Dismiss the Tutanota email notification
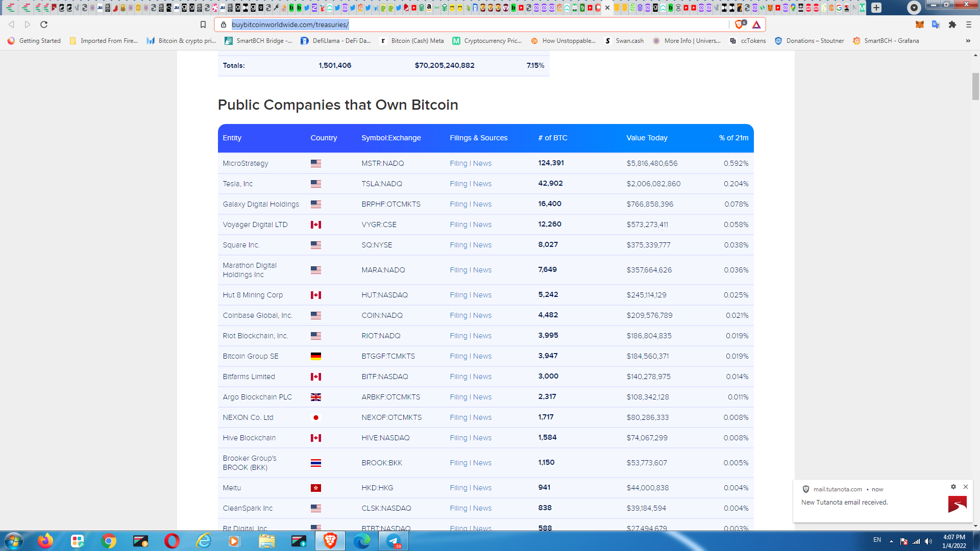Screen dimensions: 980x551 966,487
